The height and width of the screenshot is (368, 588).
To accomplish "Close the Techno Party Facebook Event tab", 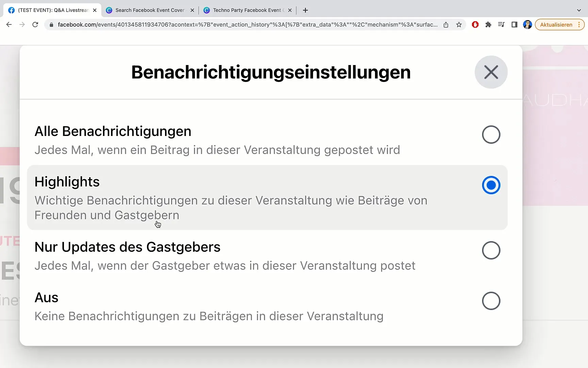I will [x=290, y=10].
